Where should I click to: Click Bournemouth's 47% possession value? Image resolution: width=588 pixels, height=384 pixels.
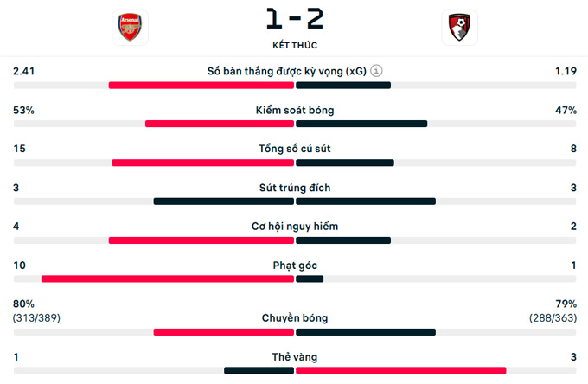pos(566,111)
